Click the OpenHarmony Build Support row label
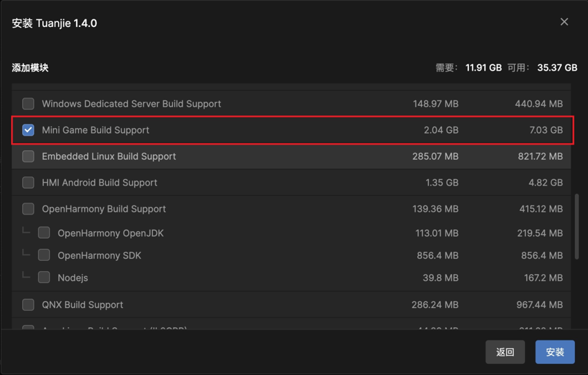This screenshot has width=588, height=375. coord(104,209)
